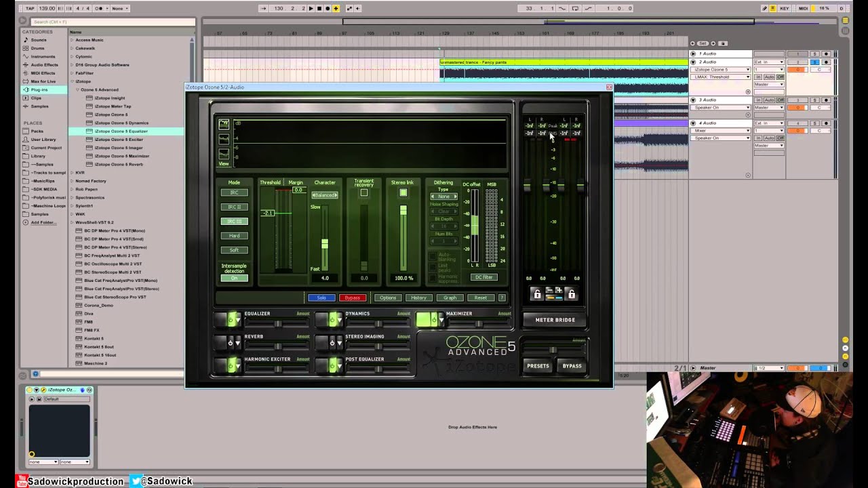Toggle the yellow overdub plus button
The image size is (868, 488).
[x=336, y=8]
